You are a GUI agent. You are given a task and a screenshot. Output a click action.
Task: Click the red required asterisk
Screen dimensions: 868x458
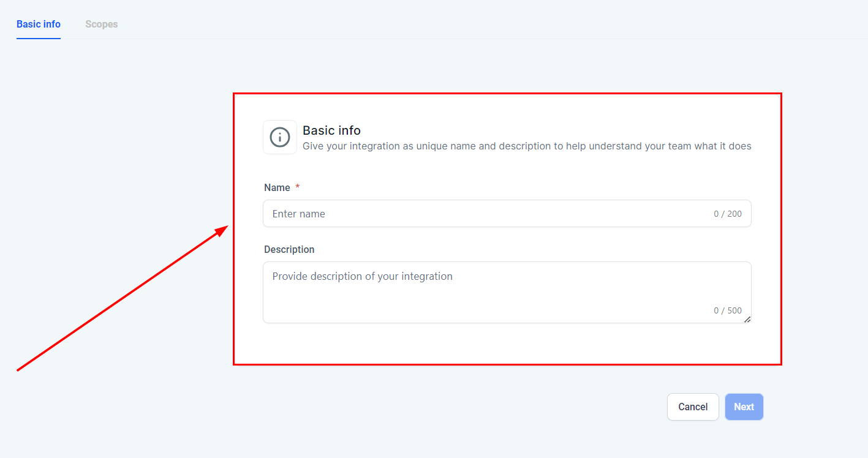(298, 187)
